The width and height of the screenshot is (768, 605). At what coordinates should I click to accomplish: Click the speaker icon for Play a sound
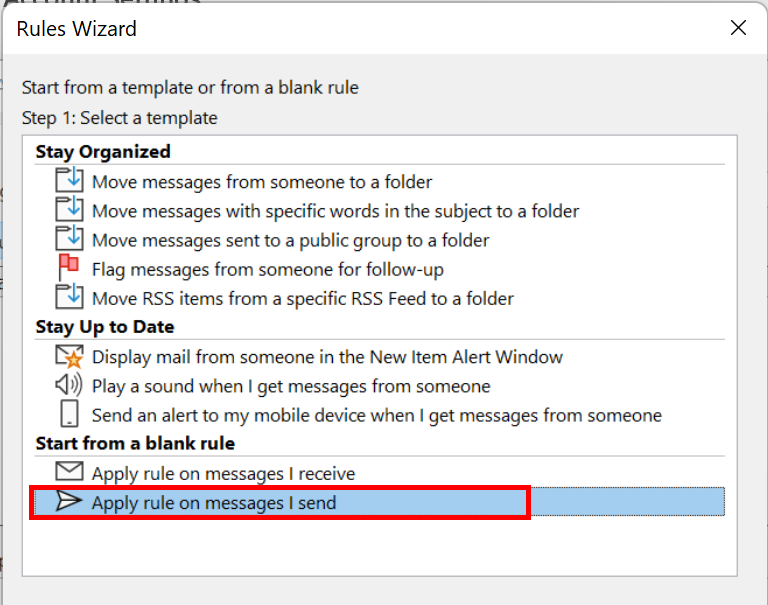tap(70, 385)
